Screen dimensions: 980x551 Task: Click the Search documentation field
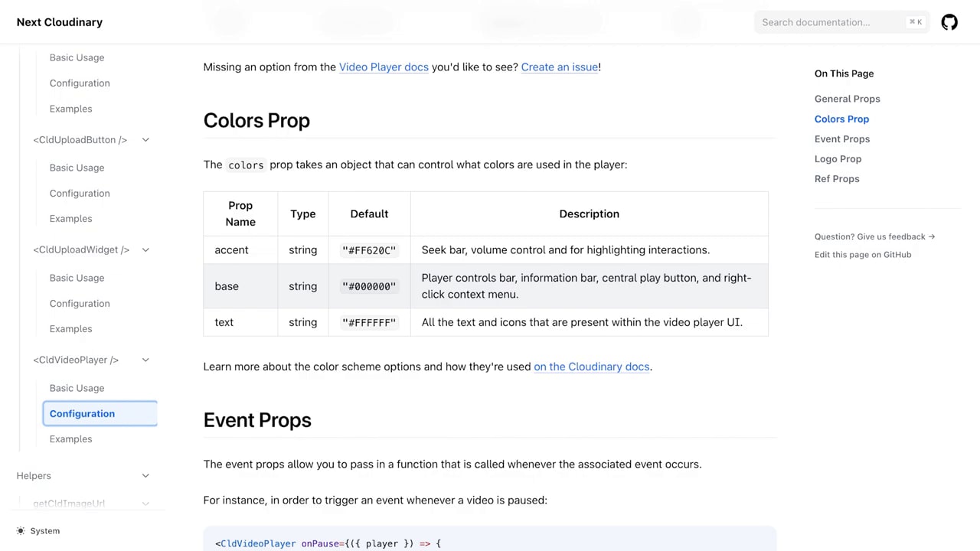(842, 22)
